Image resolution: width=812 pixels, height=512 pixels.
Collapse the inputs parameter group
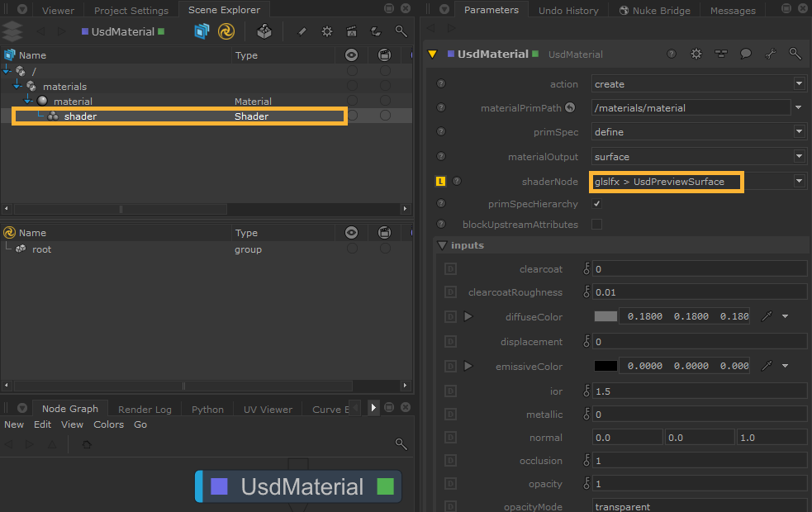[x=442, y=245]
